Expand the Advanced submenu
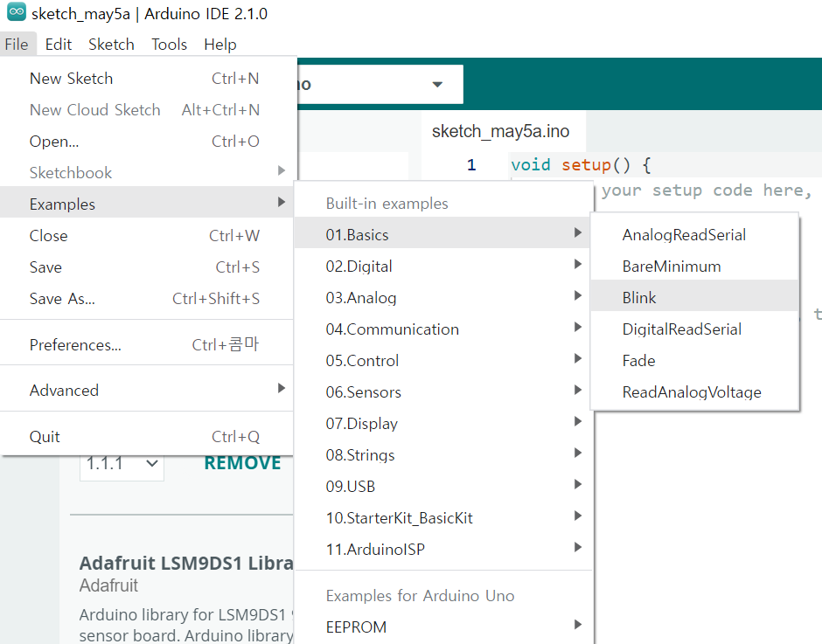This screenshot has height=644, width=822. 147,391
